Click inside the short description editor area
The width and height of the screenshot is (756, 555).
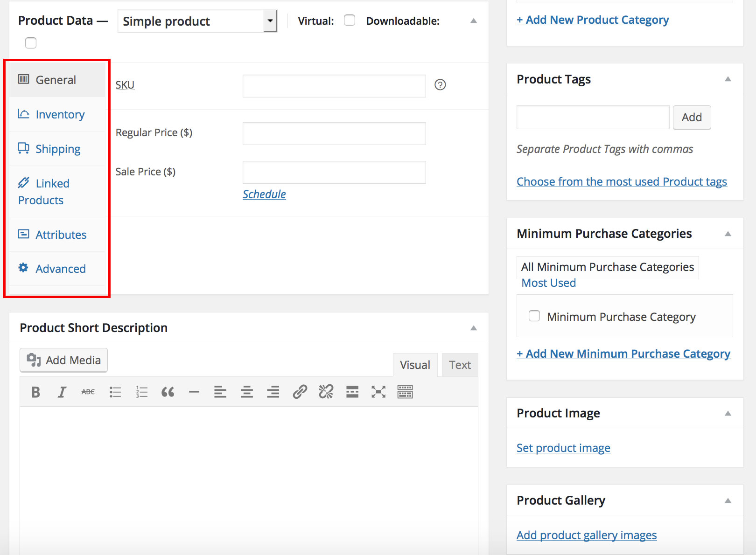click(x=249, y=480)
